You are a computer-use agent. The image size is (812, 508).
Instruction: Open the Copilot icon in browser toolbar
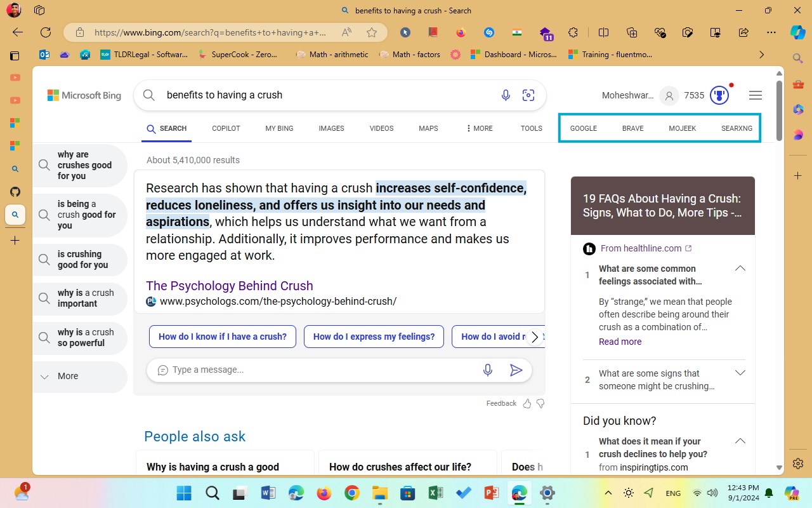click(797, 32)
